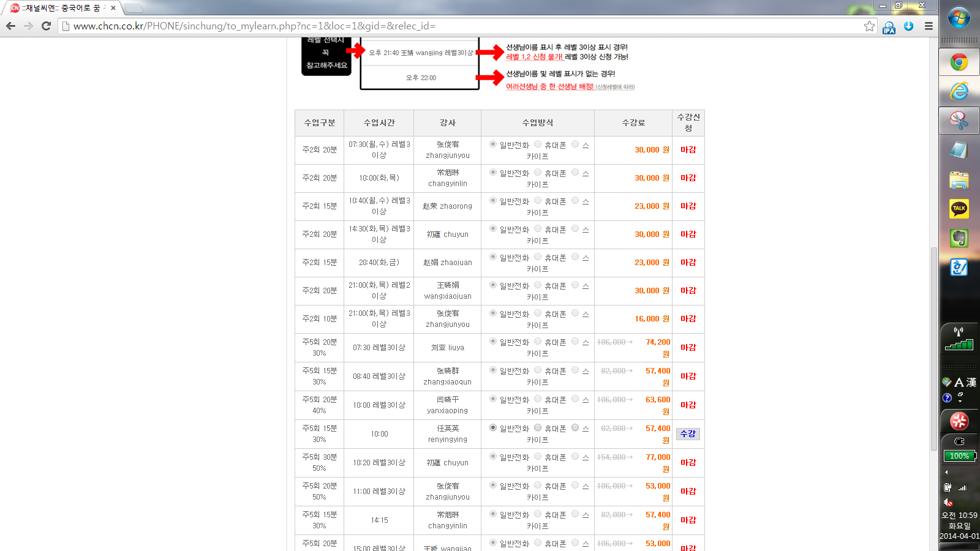Launch Evernote from the taskbar

pos(959,238)
